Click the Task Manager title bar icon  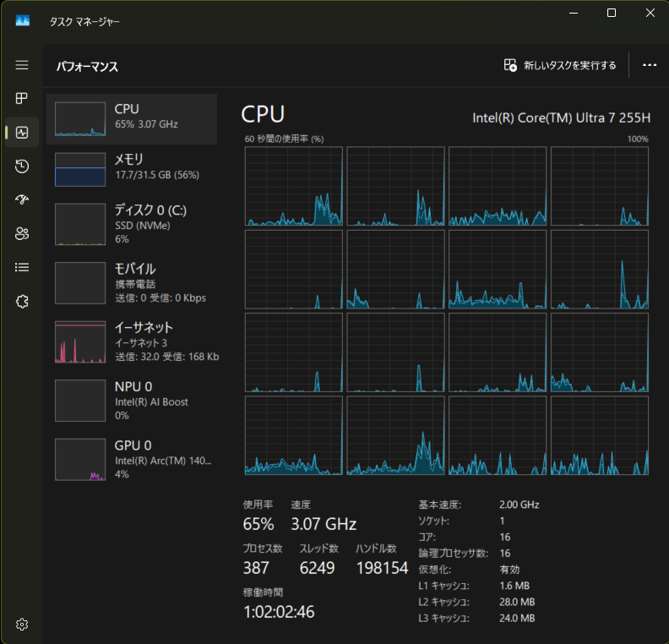(x=22, y=21)
